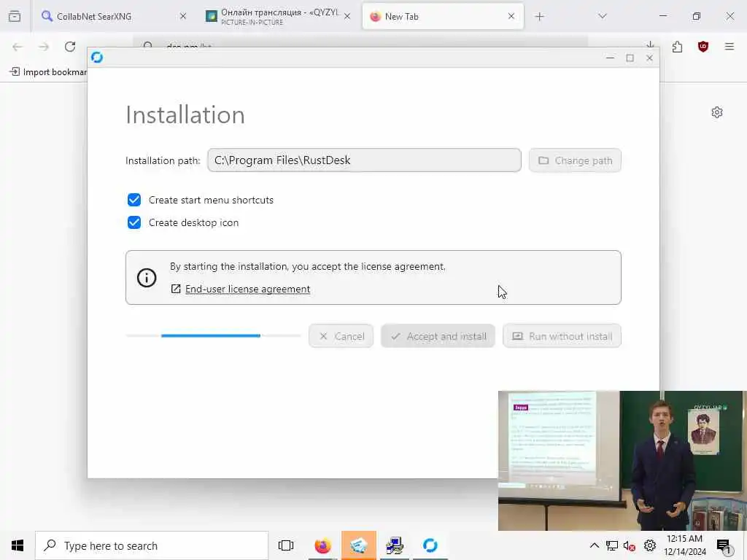Toggle Create desktop icon checkbox
Image resolution: width=747 pixels, height=560 pixels.
tap(134, 222)
